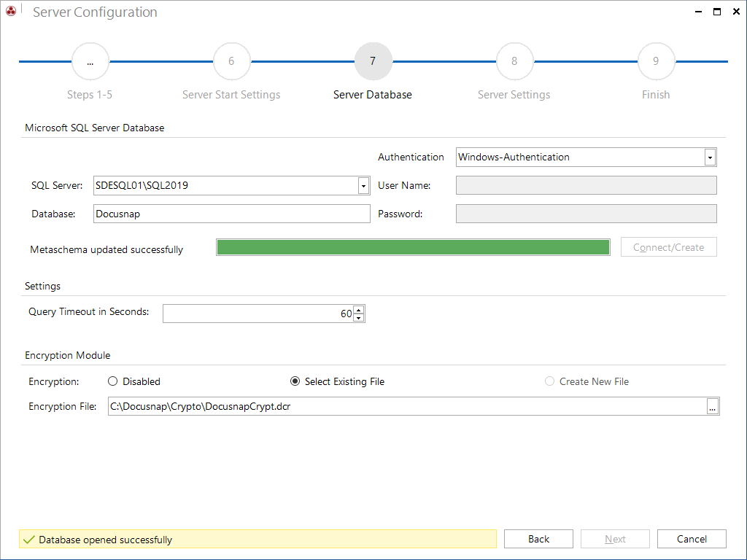This screenshot has width=747, height=560.
Task: Decrease Query Timeout with down arrow
Action: click(x=359, y=318)
